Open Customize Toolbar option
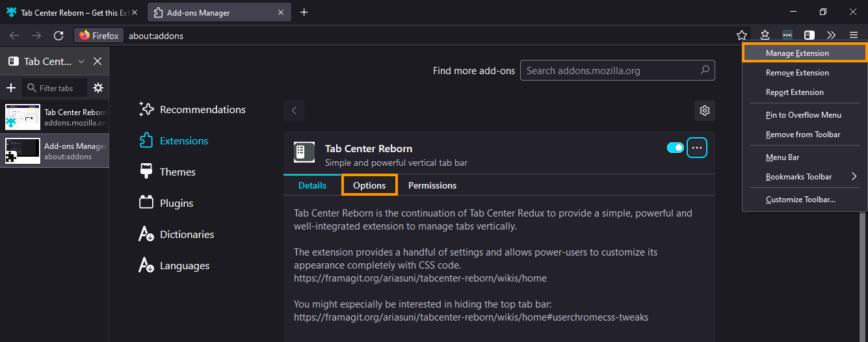Viewport: 868px width, 342px height. (805, 200)
